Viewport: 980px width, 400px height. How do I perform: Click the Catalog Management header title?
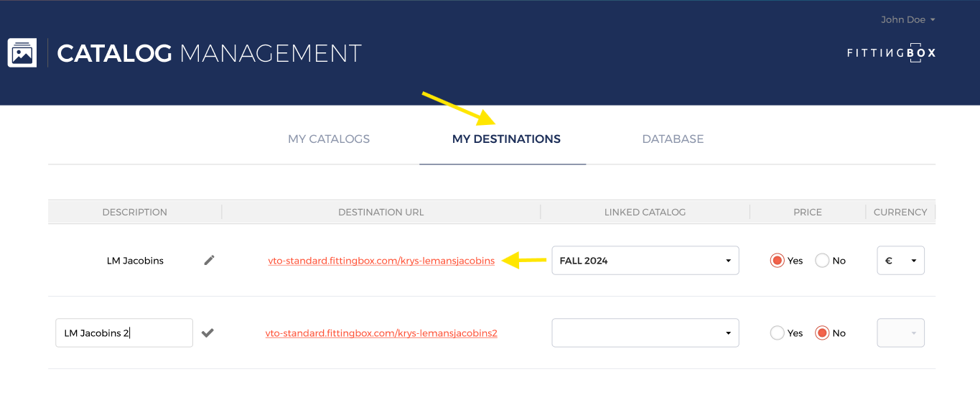point(209,53)
